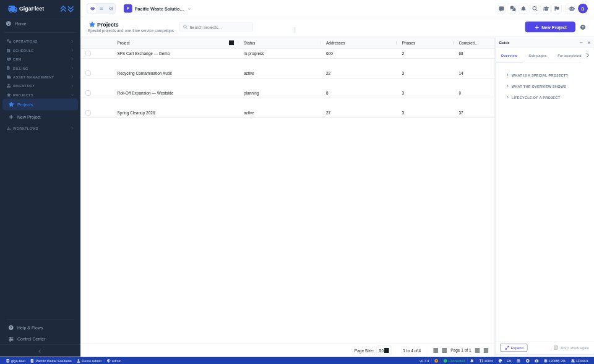Viewport: 594px width, 364px height.
Task: Click the Project column menu icon
Action: click(x=231, y=43)
